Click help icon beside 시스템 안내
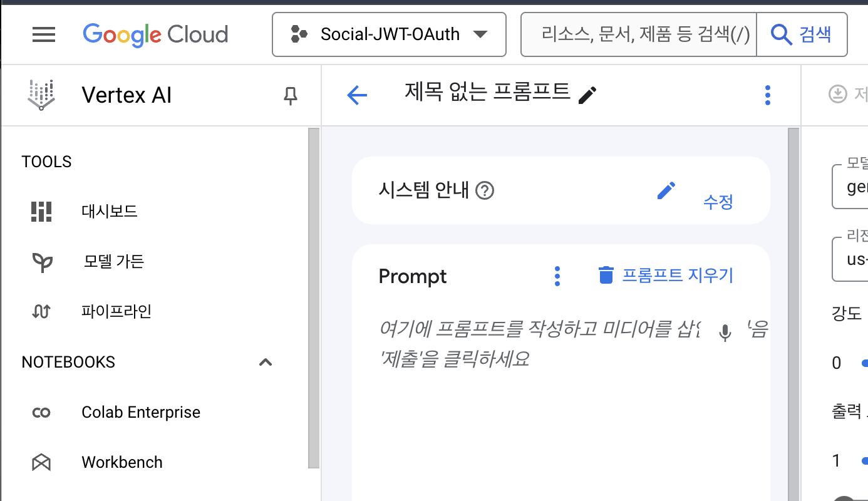 [x=485, y=190]
